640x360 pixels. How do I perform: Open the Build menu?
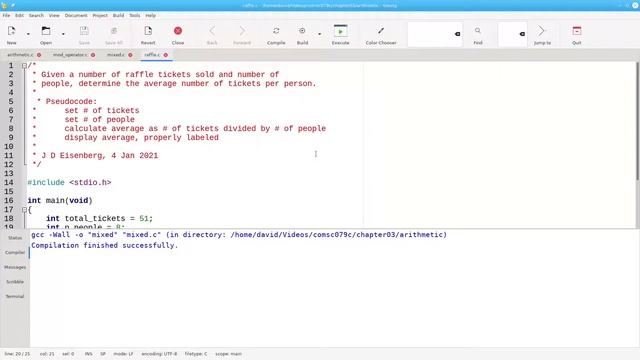118,16
